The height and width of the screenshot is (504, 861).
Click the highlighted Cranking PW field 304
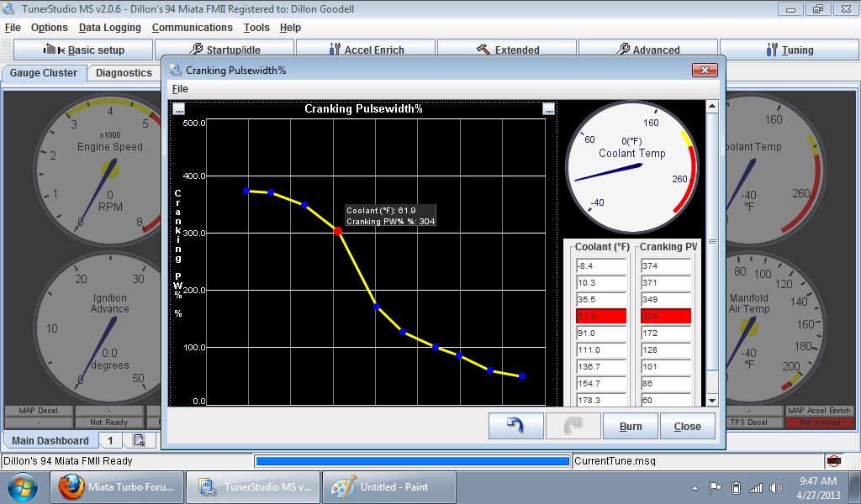pos(666,317)
